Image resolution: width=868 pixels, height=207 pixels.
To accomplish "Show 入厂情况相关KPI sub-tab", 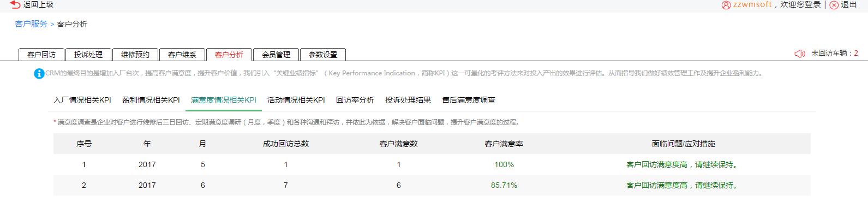I will point(82,100).
